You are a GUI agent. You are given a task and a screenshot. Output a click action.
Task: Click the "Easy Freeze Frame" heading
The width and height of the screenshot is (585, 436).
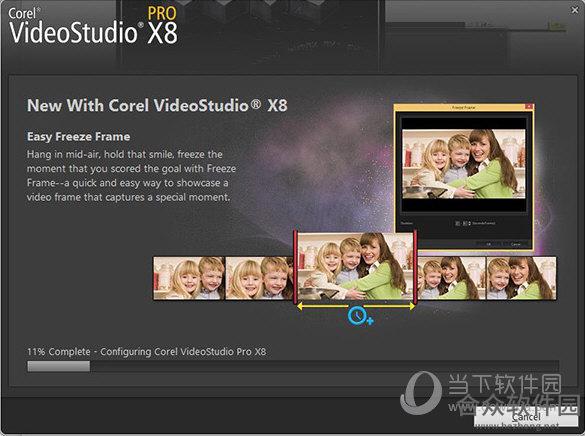click(78, 137)
